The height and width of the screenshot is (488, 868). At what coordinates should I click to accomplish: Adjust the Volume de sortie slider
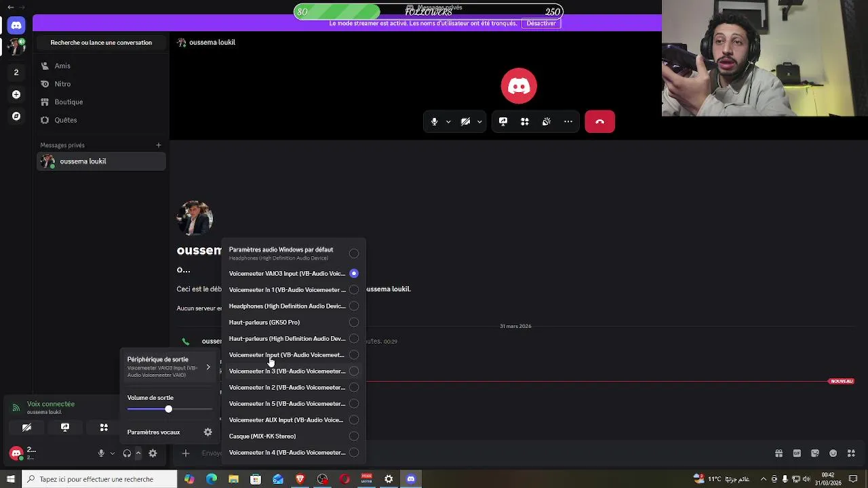pyautogui.click(x=170, y=409)
